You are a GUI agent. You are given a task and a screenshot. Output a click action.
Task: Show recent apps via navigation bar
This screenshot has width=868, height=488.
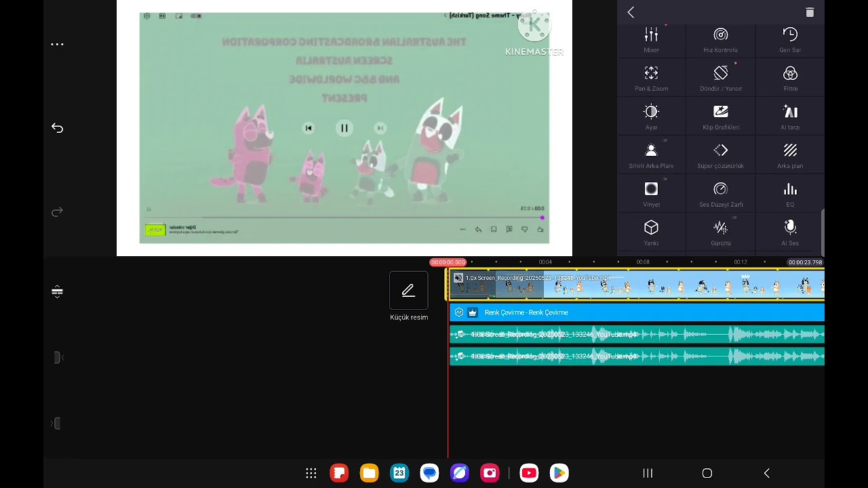(648, 473)
